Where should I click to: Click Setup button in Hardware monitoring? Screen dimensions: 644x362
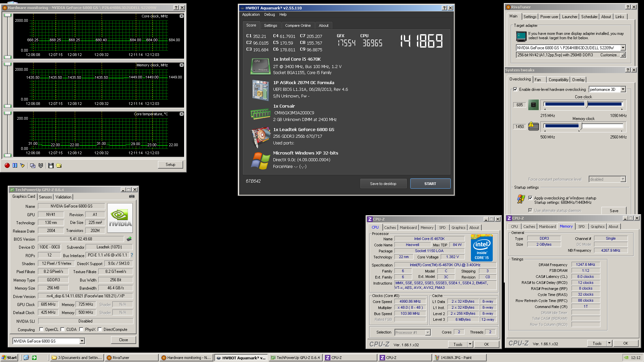pos(170,165)
